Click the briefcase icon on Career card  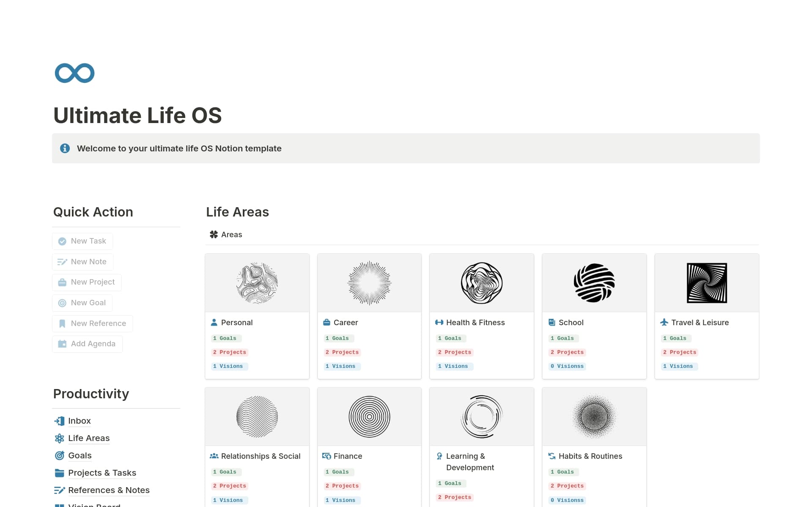[x=326, y=323]
